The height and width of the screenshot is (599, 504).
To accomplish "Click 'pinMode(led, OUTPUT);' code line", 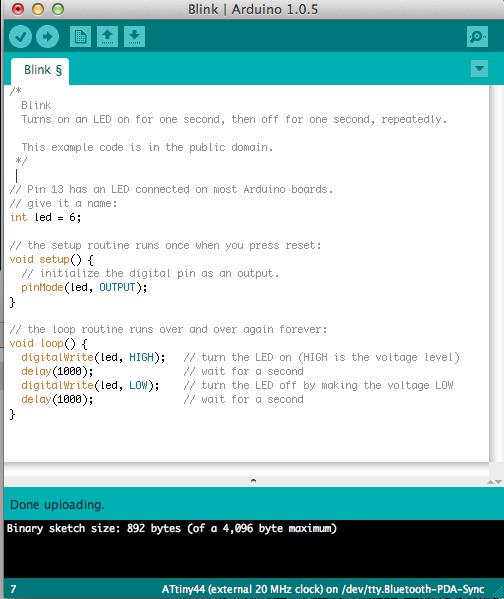I will pyautogui.click(x=84, y=287).
